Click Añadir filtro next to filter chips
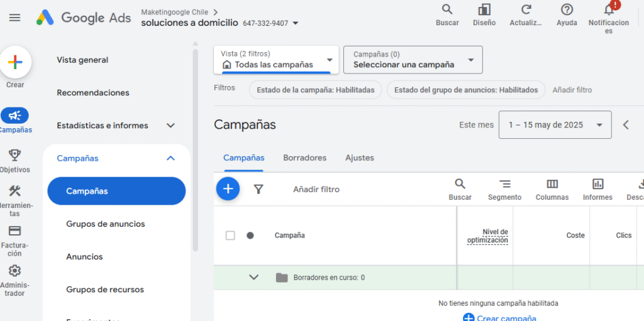The width and height of the screenshot is (644, 321). click(572, 90)
